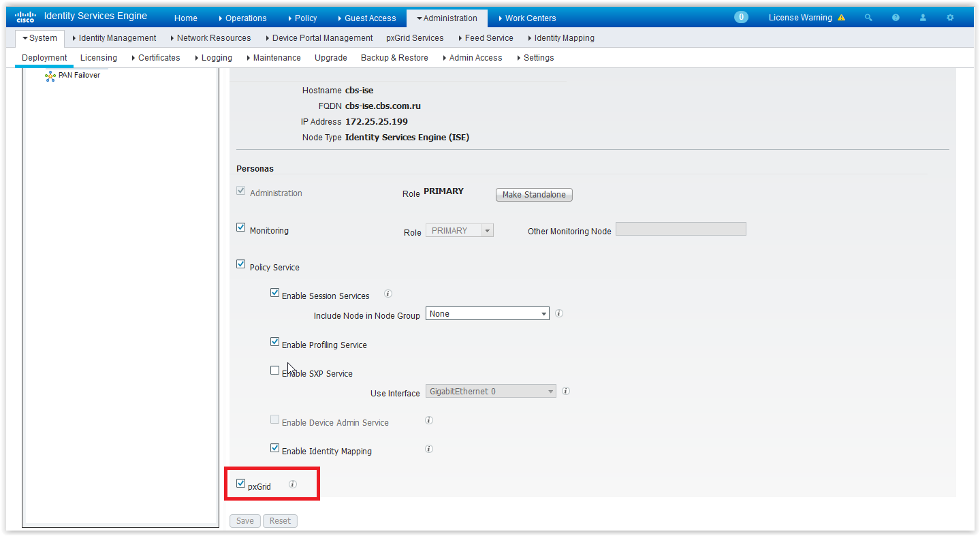Select PAN Failover in the tree
Viewport: 980px width, 536px height.
(x=78, y=76)
